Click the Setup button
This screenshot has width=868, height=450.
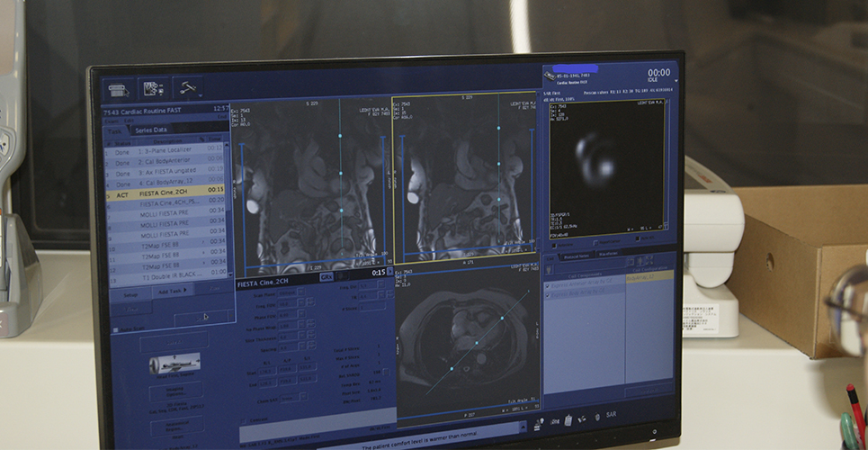coord(130,293)
